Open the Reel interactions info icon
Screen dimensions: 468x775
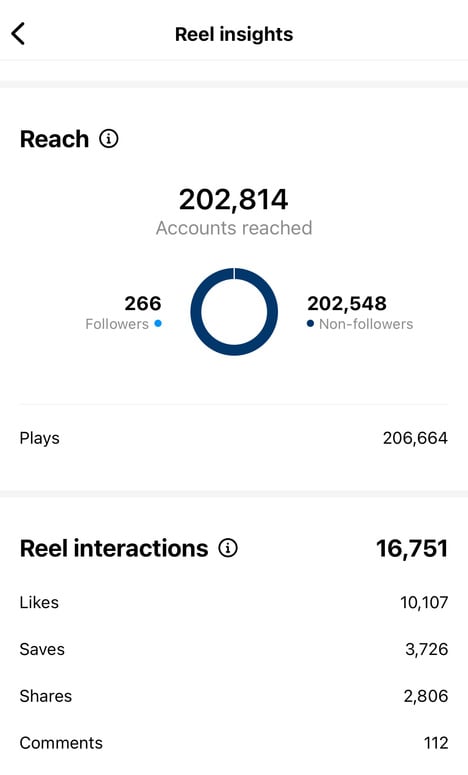[x=228, y=548]
